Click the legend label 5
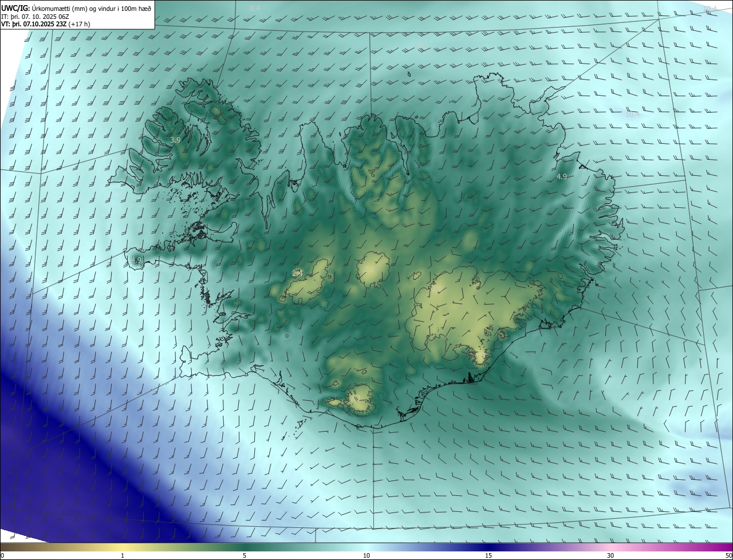The height and width of the screenshot is (560, 733). [245, 556]
